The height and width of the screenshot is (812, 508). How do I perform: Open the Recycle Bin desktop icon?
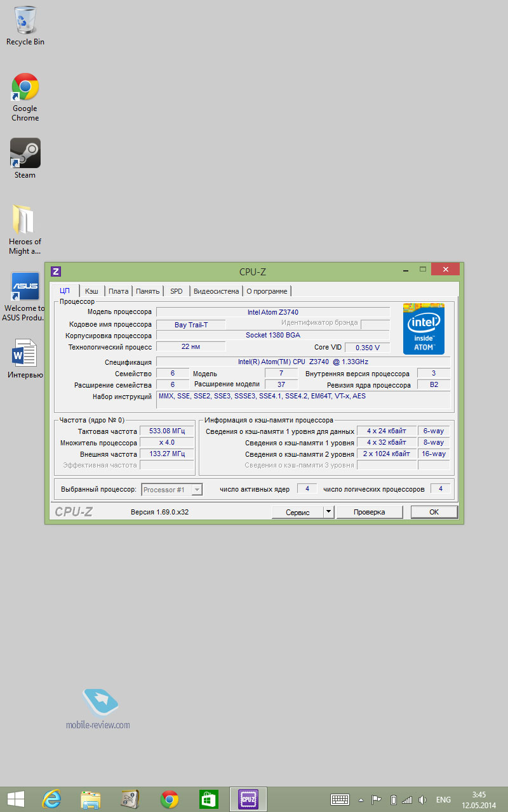(x=25, y=25)
